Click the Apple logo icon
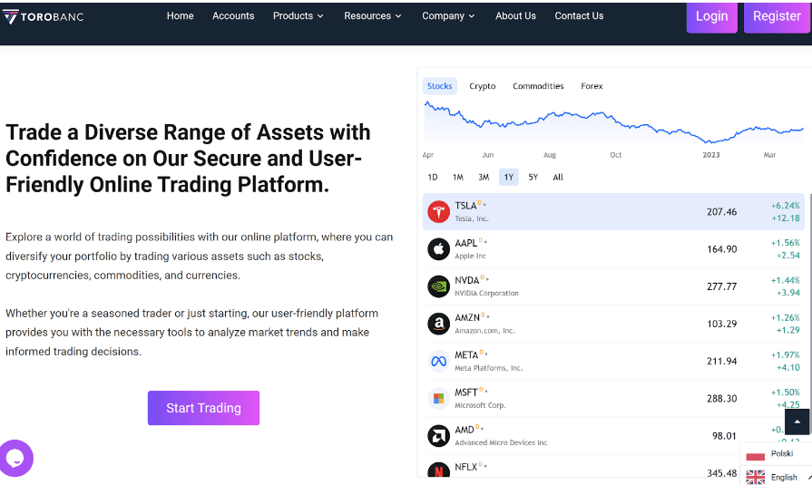Viewport: 812px width, 504px height. coord(439,249)
